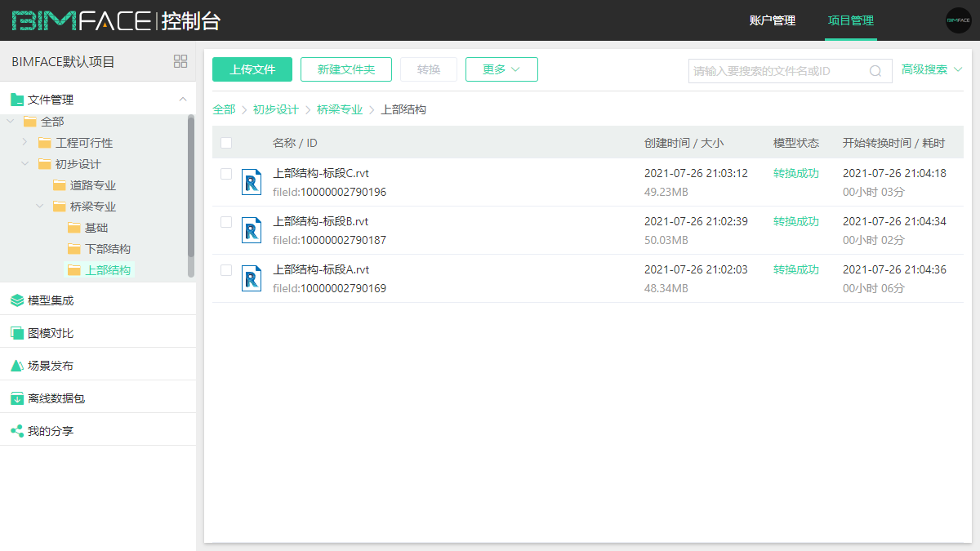Click the 图模对比 compare icon

coord(17,333)
